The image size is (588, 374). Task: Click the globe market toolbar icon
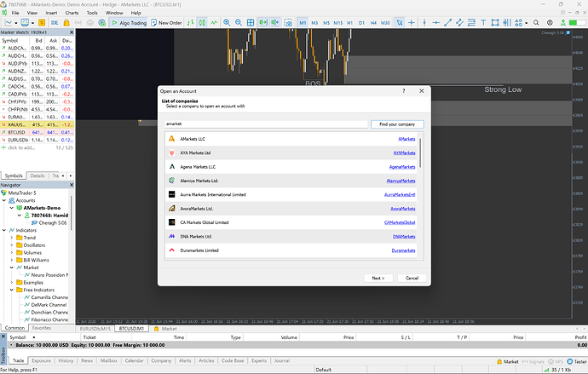(x=102, y=23)
